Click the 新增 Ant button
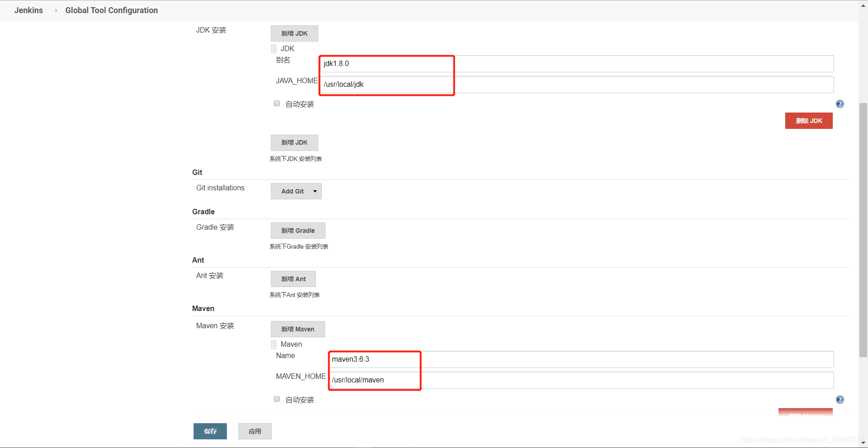The width and height of the screenshot is (868, 448). [x=293, y=279]
